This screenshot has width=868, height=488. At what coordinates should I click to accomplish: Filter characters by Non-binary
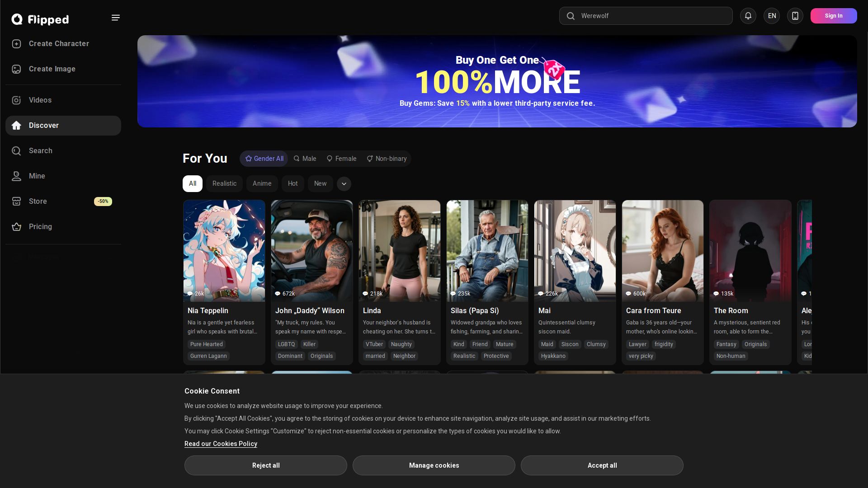[x=387, y=159]
